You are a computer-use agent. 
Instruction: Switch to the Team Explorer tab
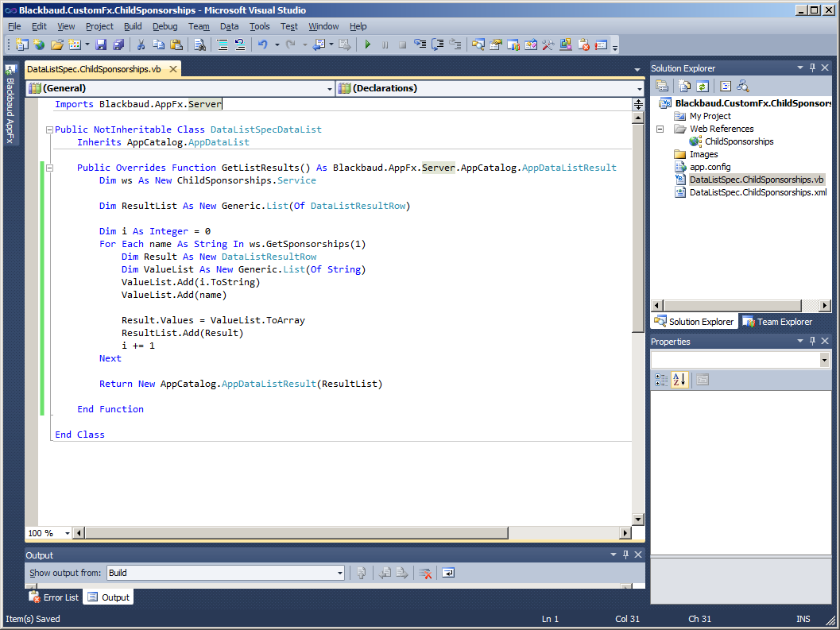click(x=778, y=322)
